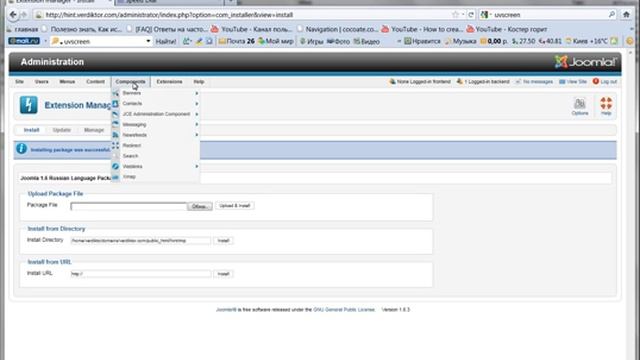Open the dropdown arrow next to mail.ru logo
This screenshot has width=640, height=360.
coord(45,41)
